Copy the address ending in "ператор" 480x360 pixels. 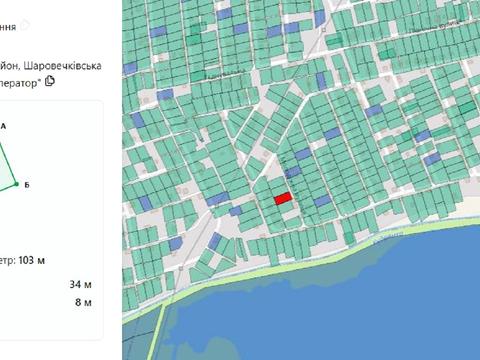(x=50, y=81)
